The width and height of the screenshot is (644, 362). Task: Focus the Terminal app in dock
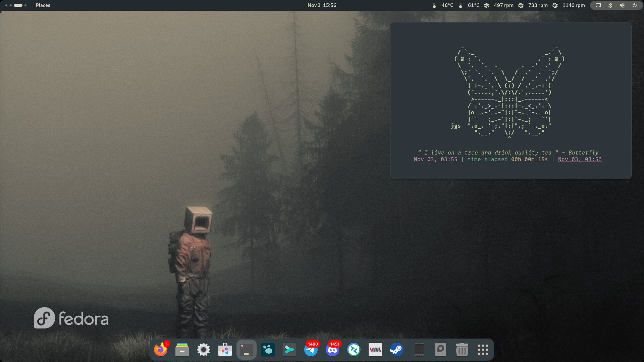247,350
